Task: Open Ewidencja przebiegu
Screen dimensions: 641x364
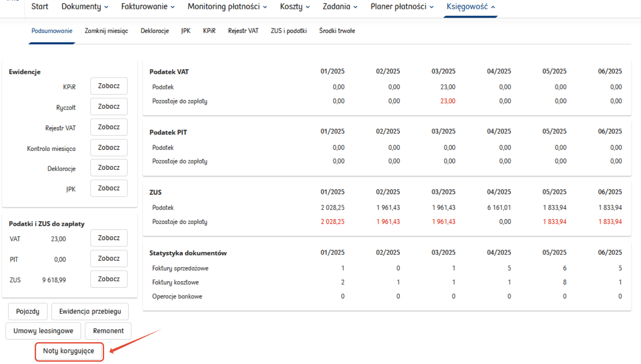Action: (90, 311)
